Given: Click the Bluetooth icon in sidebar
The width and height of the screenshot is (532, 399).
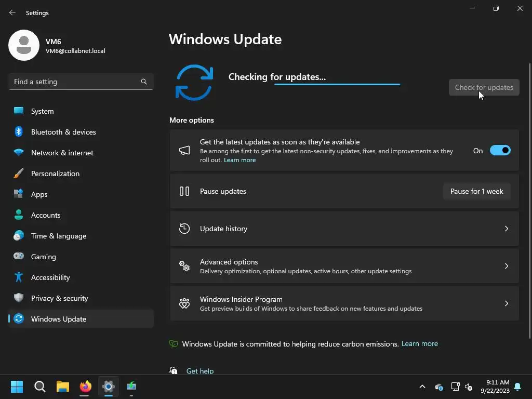Looking at the screenshot, I should (x=19, y=131).
